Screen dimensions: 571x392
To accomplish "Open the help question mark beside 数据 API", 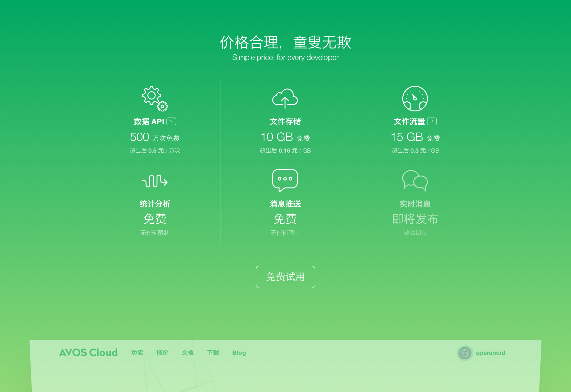I will [171, 122].
